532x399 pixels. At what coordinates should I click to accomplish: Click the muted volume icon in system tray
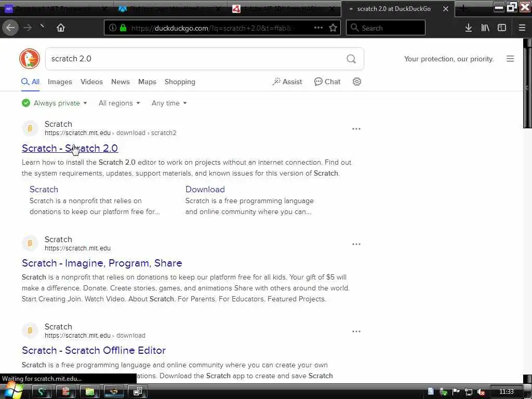pos(481,392)
